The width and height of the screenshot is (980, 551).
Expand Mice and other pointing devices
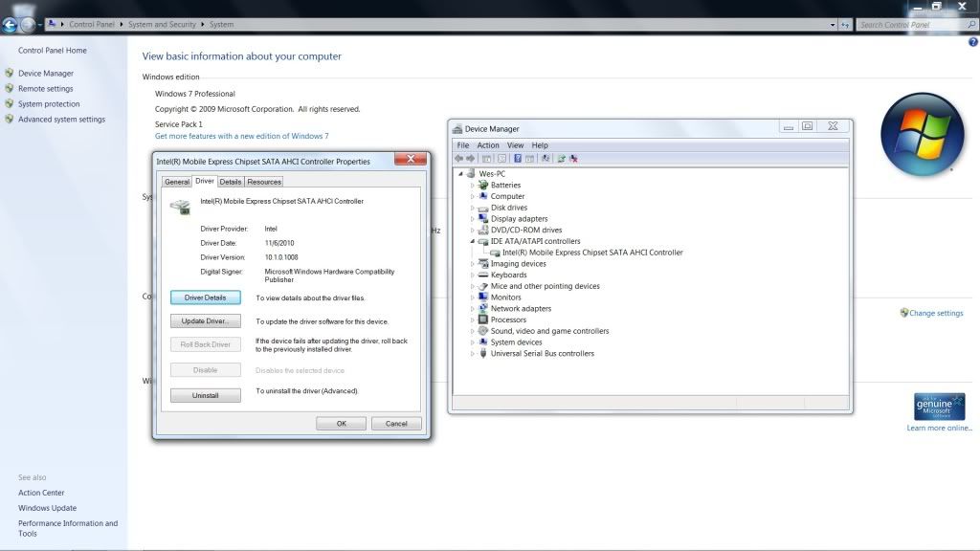click(473, 286)
